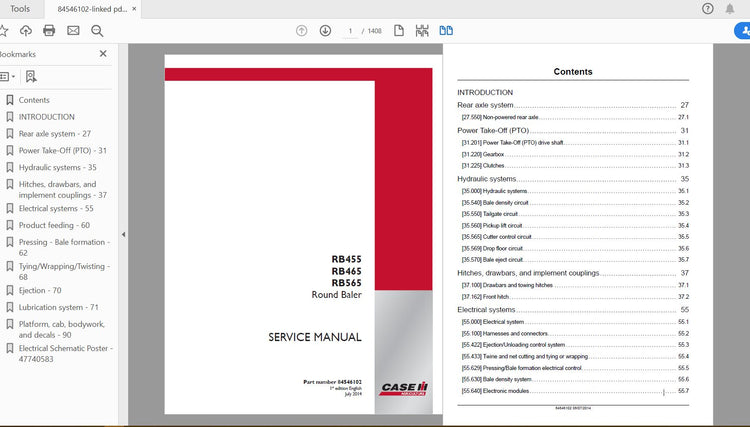The width and height of the screenshot is (750, 427).
Task: Open the Ejection - 70 bookmark
Action: coord(40,290)
